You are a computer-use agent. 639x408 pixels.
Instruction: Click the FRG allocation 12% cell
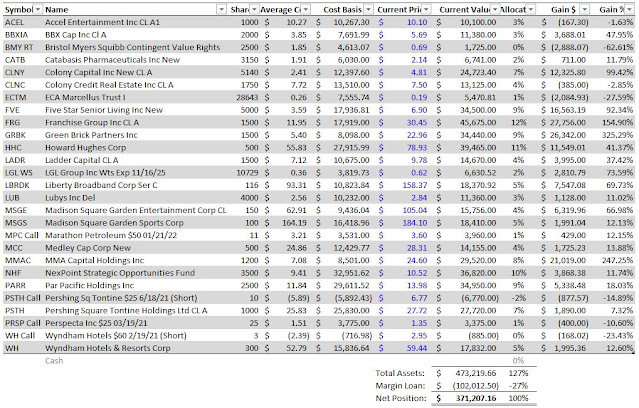click(519, 123)
